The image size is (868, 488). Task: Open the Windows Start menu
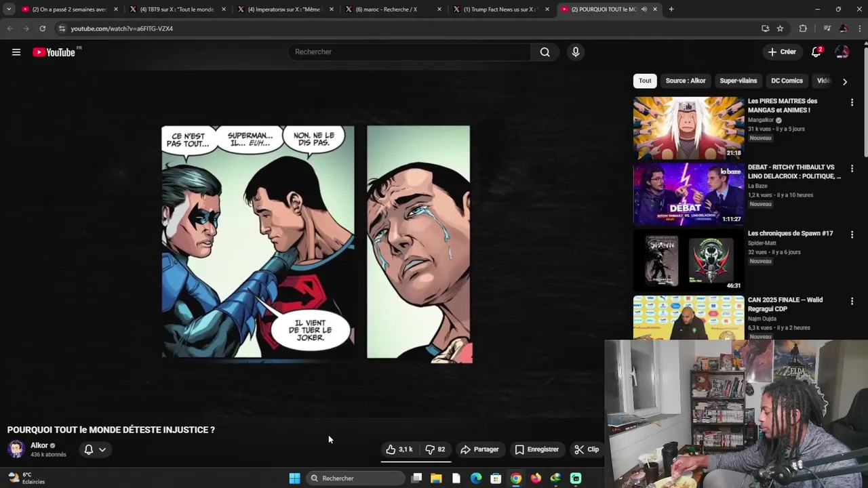[x=294, y=479]
